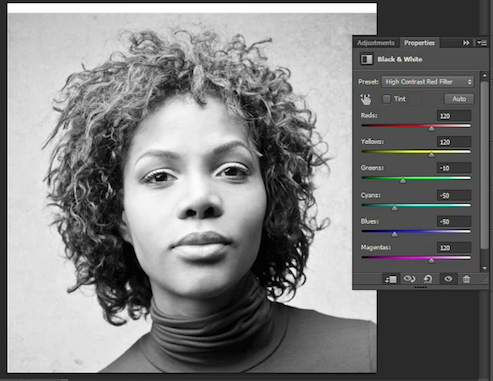The height and width of the screenshot is (381, 493).
Task: Click the panel resize grip dots at bottom
Action: 421,287
